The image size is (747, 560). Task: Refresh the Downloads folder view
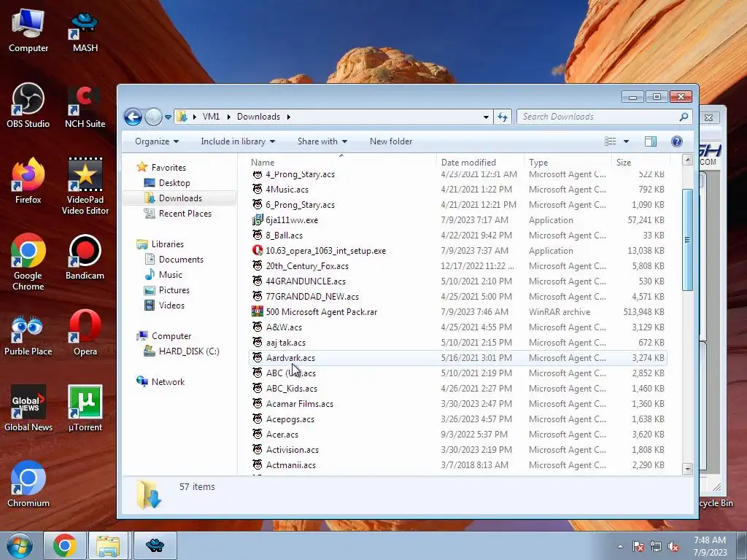[x=503, y=117]
